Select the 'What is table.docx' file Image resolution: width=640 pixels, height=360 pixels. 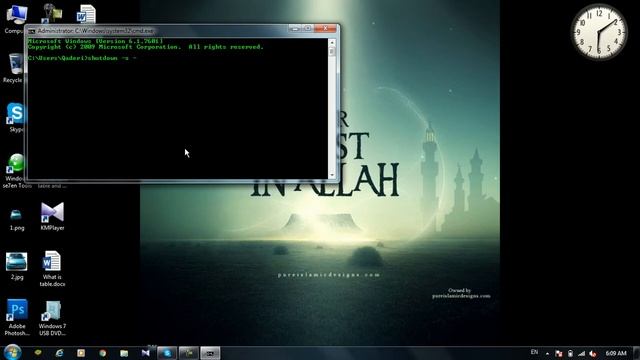pyautogui.click(x=52, y=269)
